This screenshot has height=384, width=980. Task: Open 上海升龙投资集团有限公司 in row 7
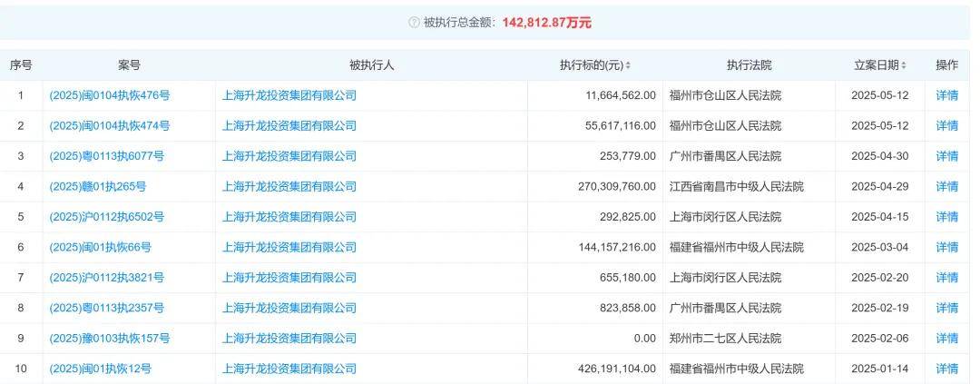[289, 278]
